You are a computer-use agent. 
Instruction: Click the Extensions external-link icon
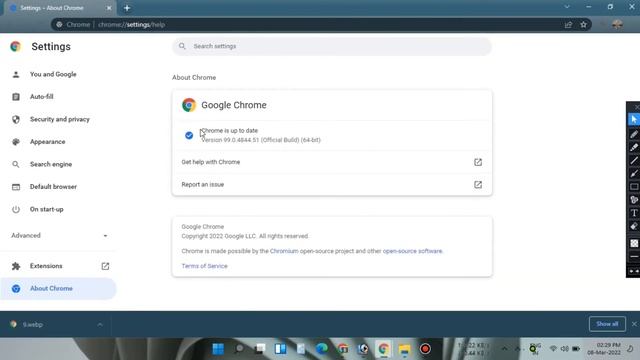click(105, 266)
